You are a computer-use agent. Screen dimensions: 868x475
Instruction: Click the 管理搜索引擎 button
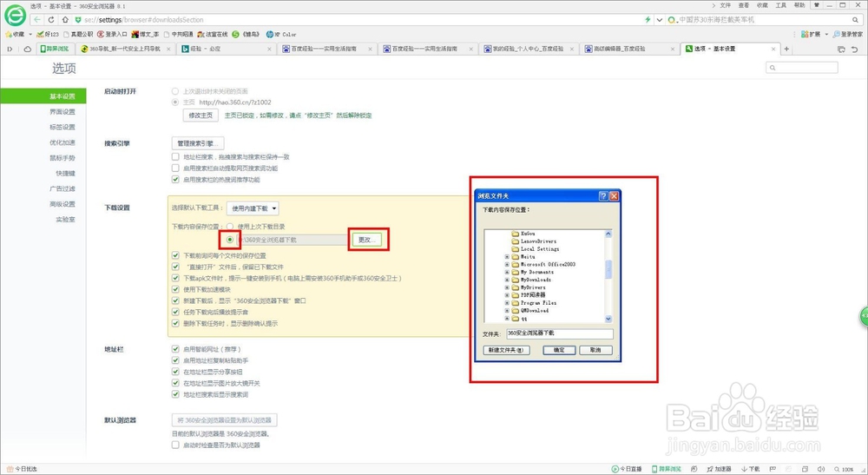[198, 143]
